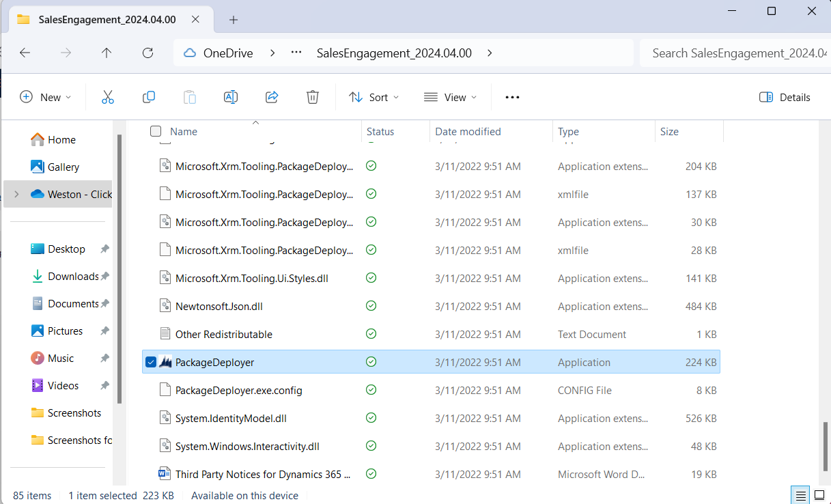Open Screenshots folder in navigation pane
This screenshot has width=831, height=504.
pyautogui.click(x=74, y=412)
